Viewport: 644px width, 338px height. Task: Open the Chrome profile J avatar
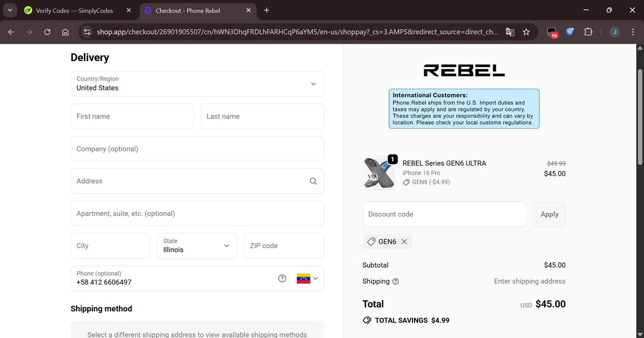pyautogui.click(x=615, y=32)
